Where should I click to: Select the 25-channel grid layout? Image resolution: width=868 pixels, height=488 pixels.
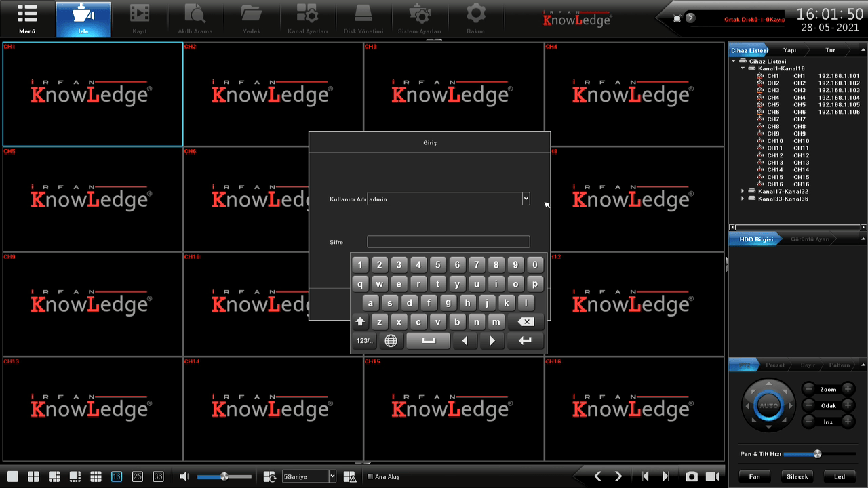pos(138,476)
